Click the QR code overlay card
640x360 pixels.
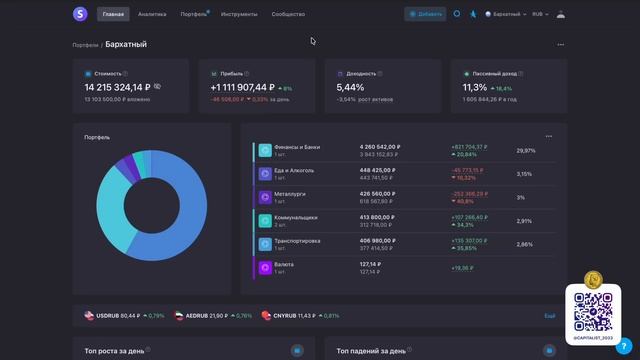[x=593, y=314]
